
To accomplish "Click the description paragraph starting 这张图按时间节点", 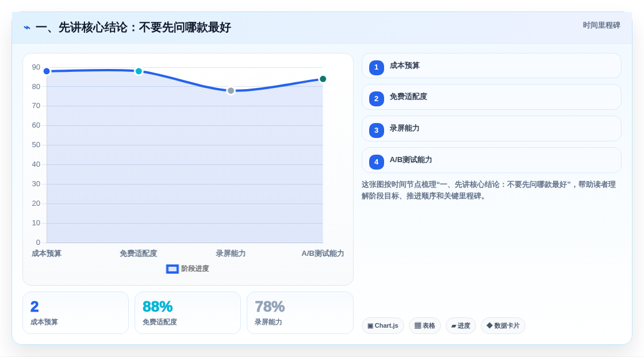I will point(489,190).
